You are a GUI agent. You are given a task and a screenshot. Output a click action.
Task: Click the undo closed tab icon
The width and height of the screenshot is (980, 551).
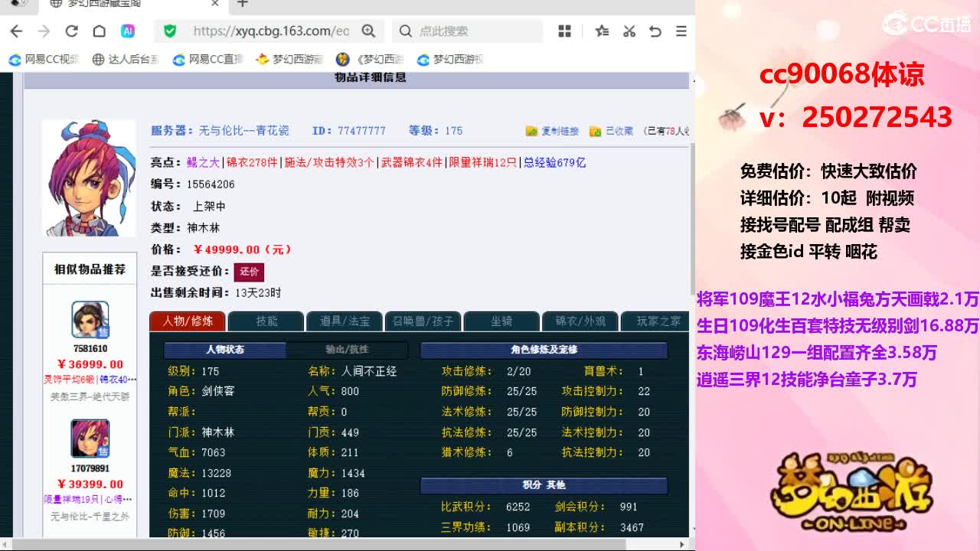[x=655, y=31]
